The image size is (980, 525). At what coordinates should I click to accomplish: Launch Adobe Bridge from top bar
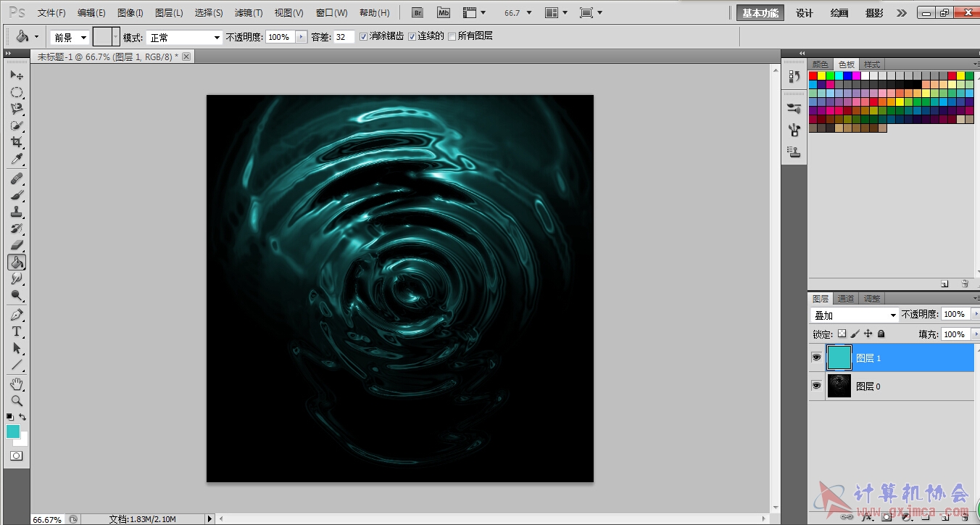click(x=417, y=13)
